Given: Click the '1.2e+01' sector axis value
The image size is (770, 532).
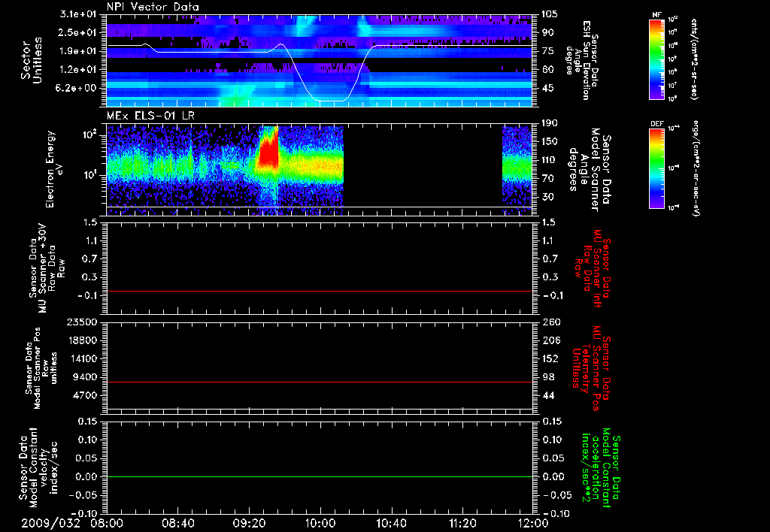Looking at the screenshot, I should 77,70.
